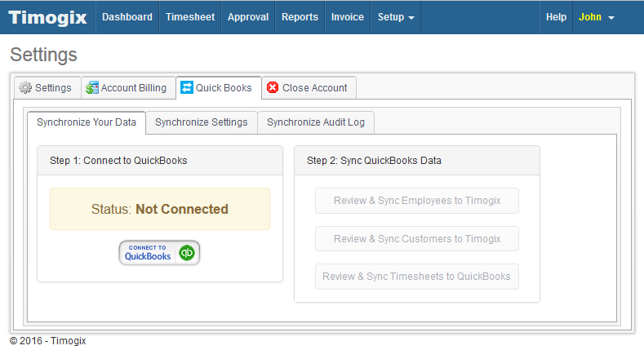The image size is (644, 350).
Task: Click the Timogix logo
Action: [47, 17]
